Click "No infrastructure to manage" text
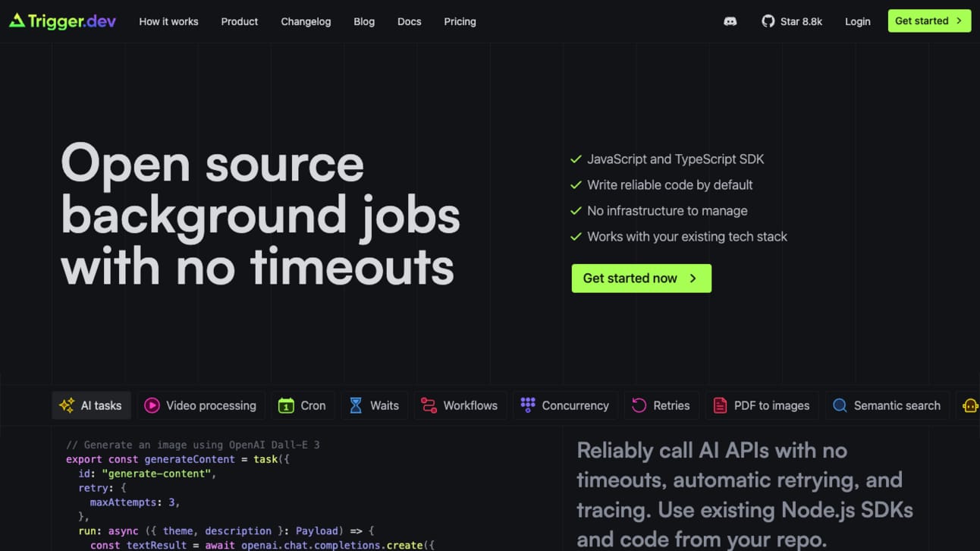 pos(667,211)
